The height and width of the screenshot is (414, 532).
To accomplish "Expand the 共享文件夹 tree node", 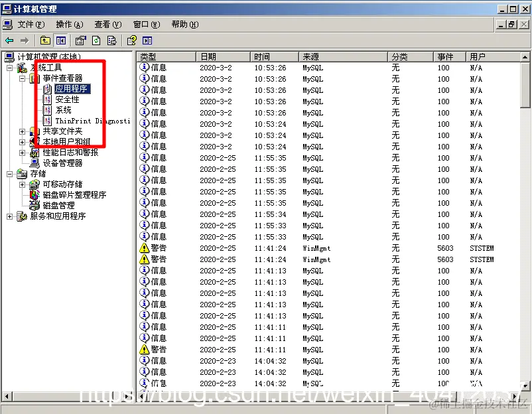I will pos(23,131).
